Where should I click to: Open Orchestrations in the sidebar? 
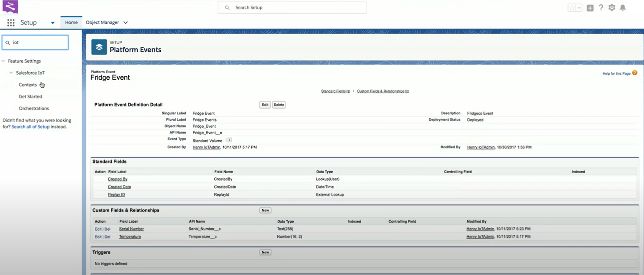pos(34,108)
